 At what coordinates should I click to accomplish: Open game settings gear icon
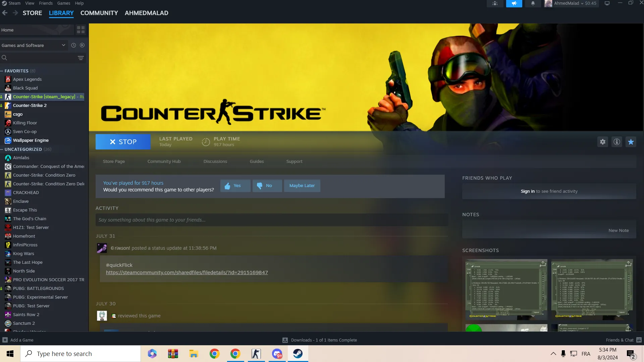603,142
